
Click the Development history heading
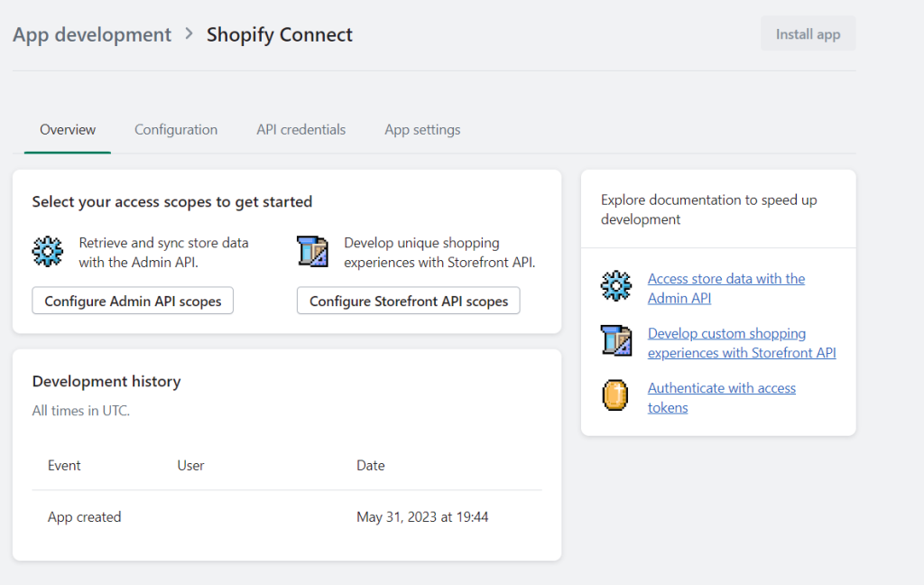(106, 382)
